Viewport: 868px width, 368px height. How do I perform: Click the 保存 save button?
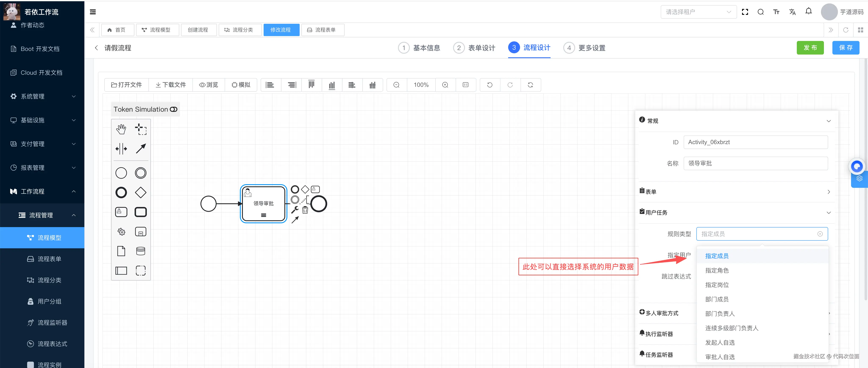[x=846, y=48]
